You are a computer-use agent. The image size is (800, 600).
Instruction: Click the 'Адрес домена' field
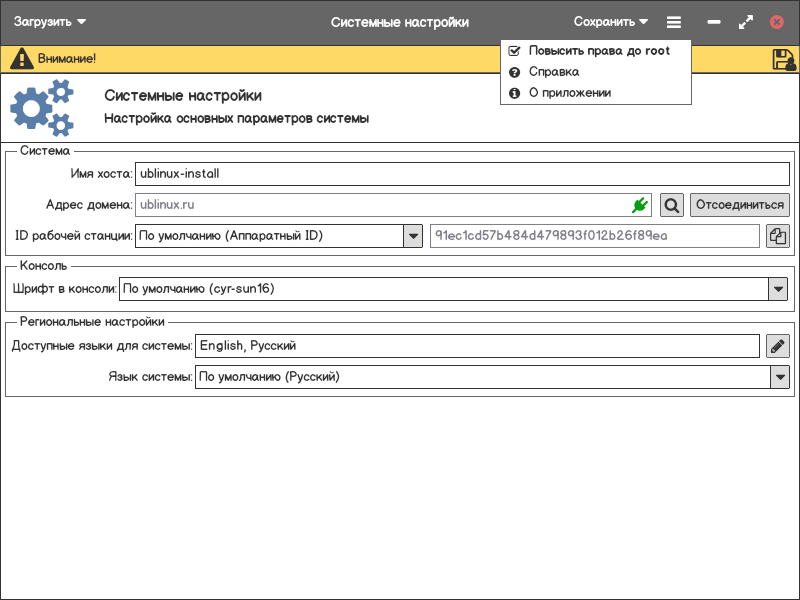[x=380, y=205]
